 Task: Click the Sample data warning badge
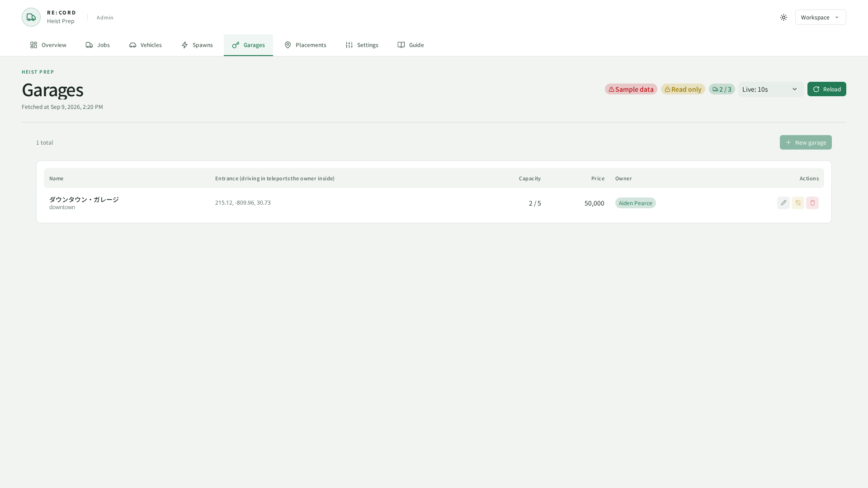[x=631, y=89]
